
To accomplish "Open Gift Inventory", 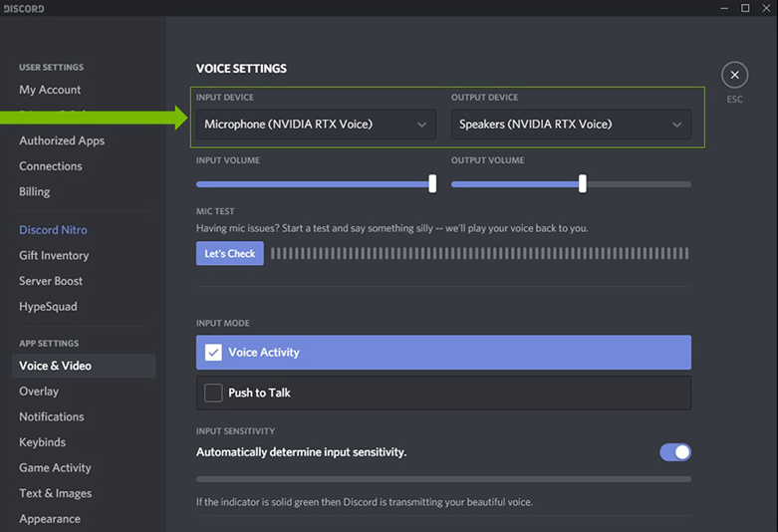I will pyautogui.click(x=54, y=256).
